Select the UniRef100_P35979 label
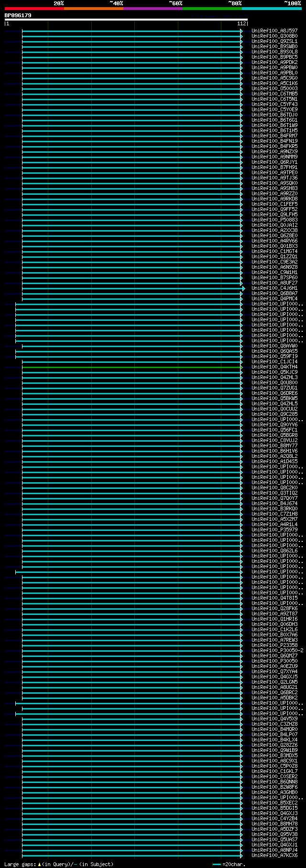 pos(274,529)
